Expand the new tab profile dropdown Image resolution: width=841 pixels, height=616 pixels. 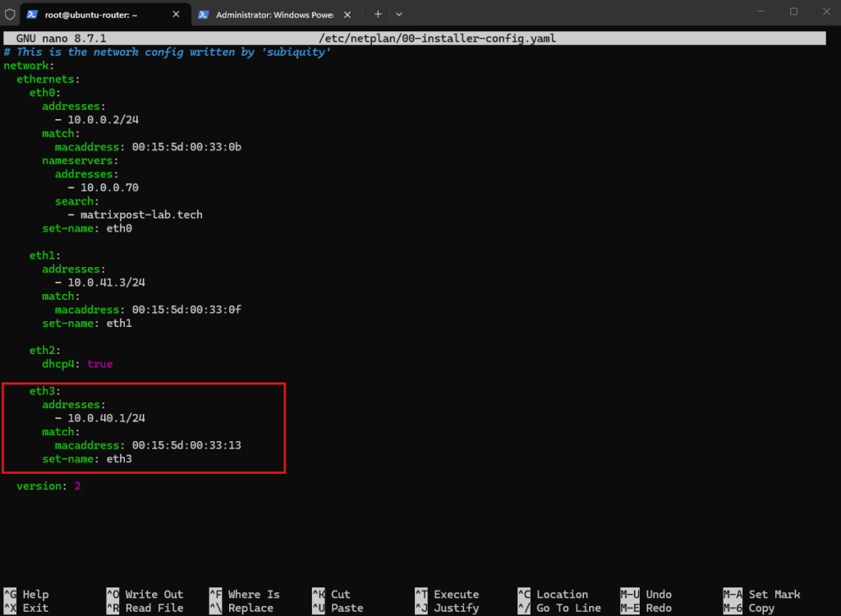coord(399,15)
